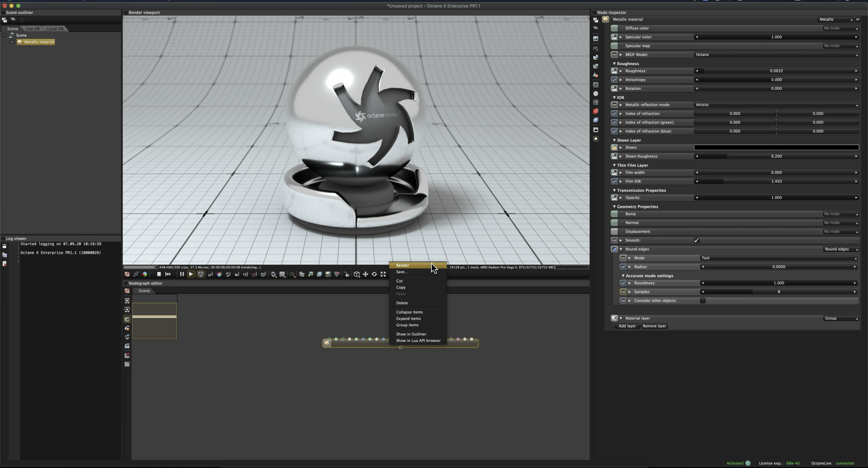Click the save log icon in Log viewer
The height and width of the screenshot is (468, 868).
tap(4, 246)
